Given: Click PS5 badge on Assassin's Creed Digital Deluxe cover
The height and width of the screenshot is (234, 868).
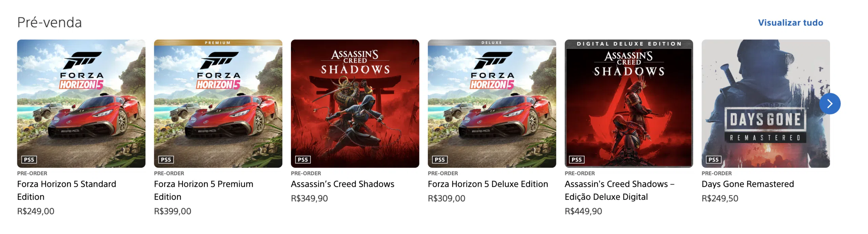Looking at the screenshot, I should pyautogui.click(x=576, y=159).
